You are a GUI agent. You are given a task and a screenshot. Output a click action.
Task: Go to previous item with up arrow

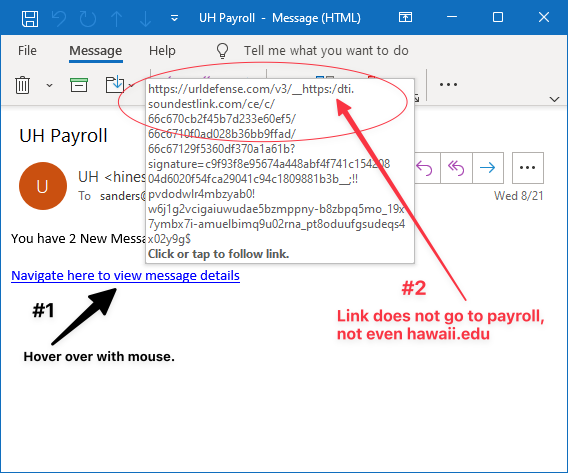[116, 18]
